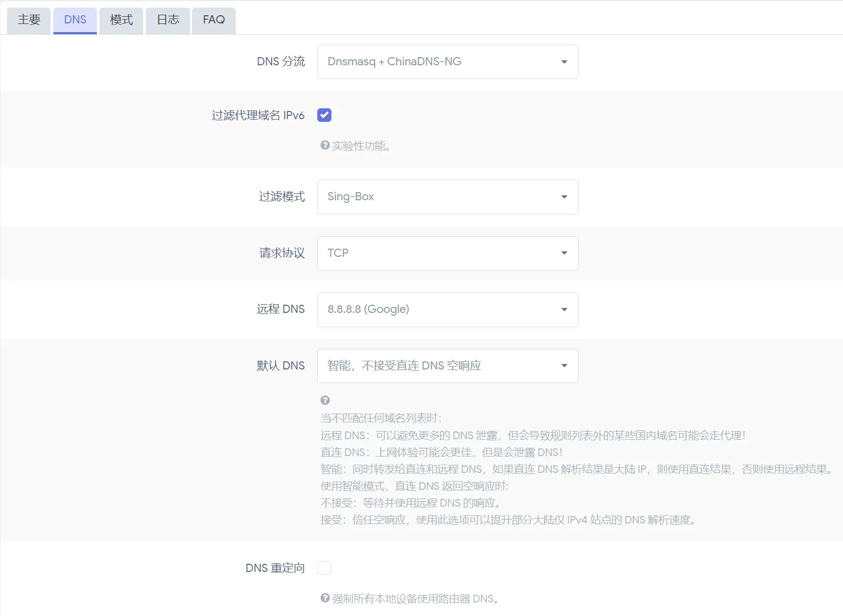Click the 默认 DNS label

click(x=281, y=366)
